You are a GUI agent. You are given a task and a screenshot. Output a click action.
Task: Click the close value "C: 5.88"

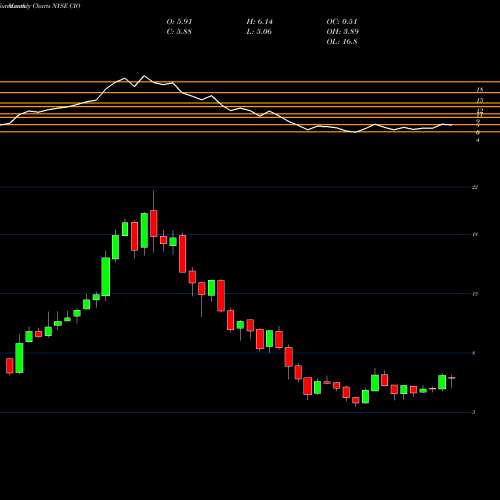click(x=179, y=32)
